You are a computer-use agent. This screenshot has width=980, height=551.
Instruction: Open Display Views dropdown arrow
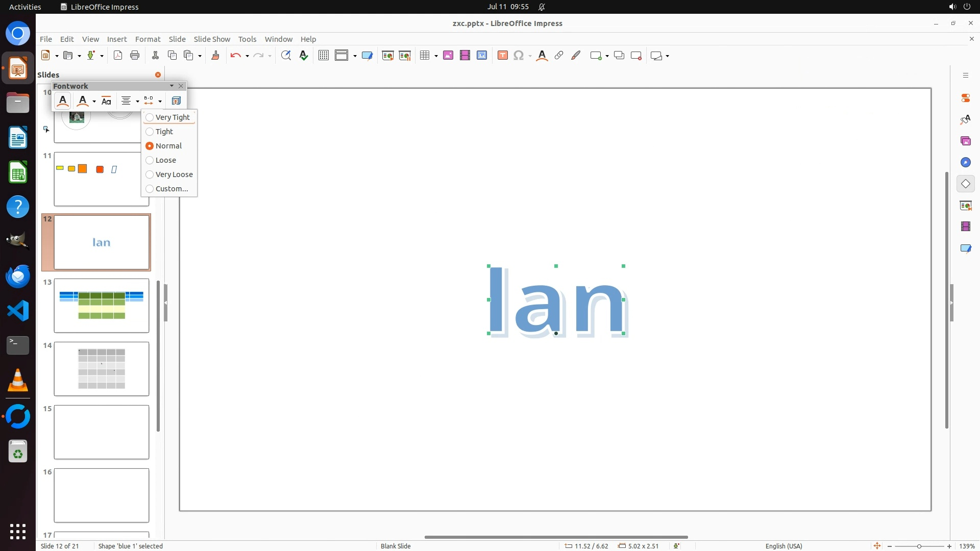(x=355, y=56)
